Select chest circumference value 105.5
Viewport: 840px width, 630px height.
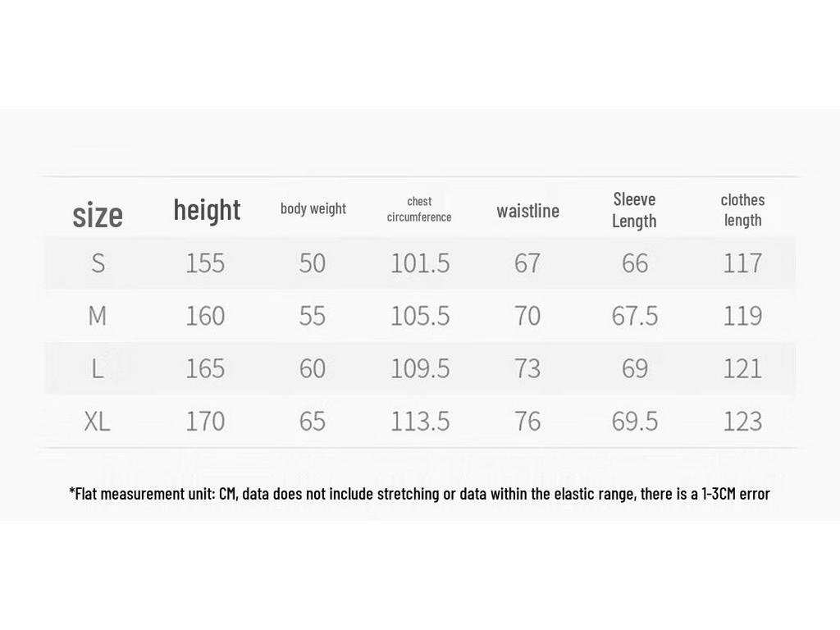coord(420,315)
